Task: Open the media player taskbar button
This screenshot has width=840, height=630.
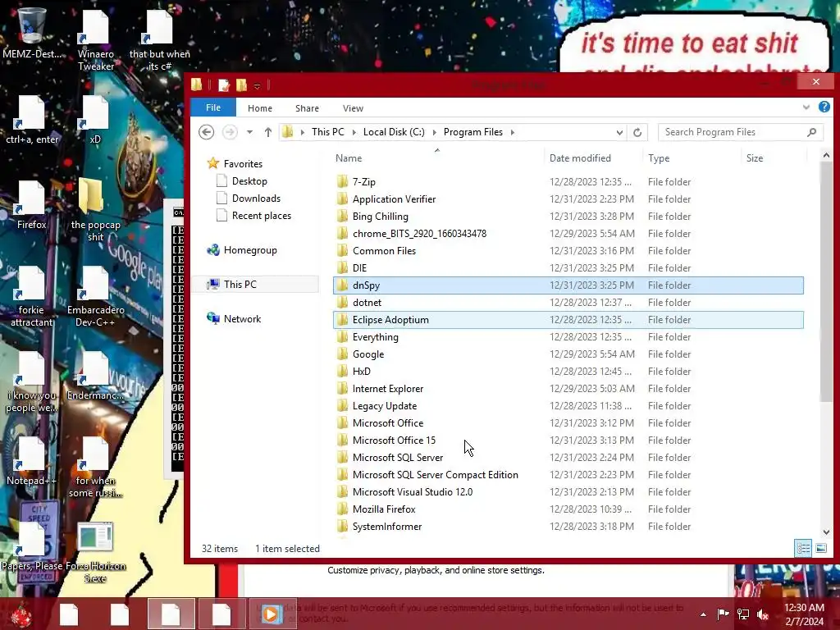Action: tap(272, 614)
